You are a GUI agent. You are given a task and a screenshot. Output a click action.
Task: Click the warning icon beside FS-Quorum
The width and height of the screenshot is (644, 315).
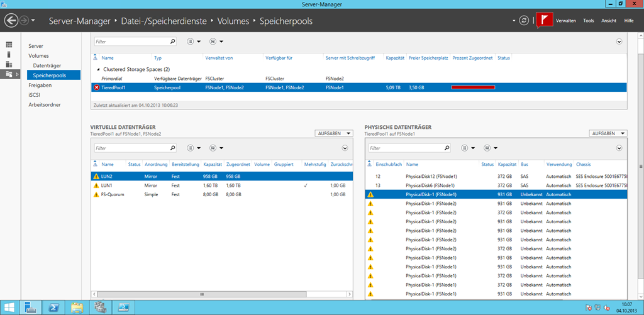[96, 194]
